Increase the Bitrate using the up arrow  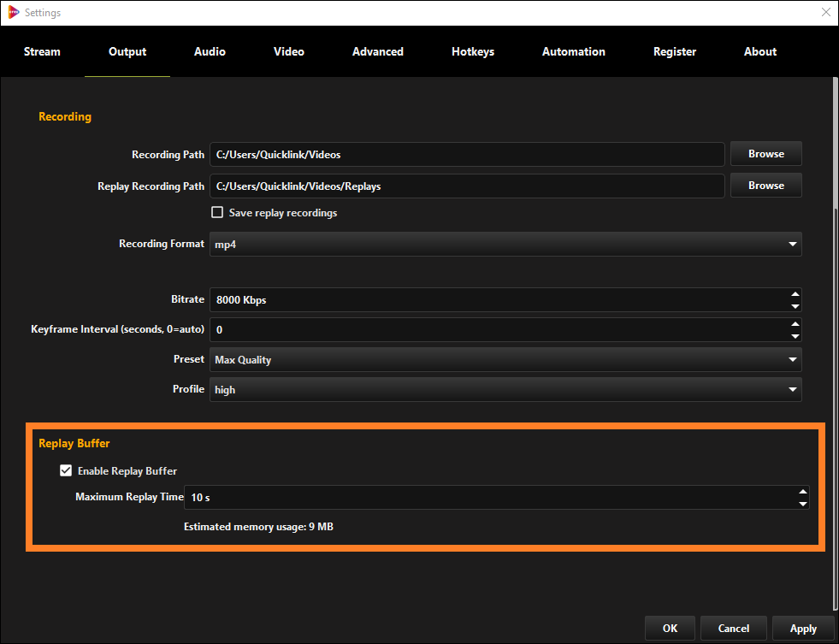pos(796,294)
